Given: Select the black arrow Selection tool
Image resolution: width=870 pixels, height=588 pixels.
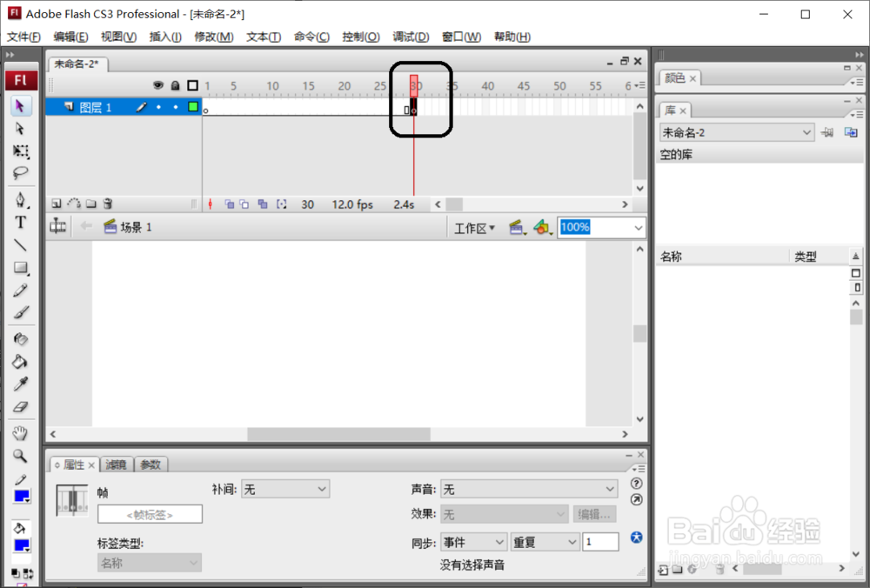Looking at the screenshot, I should pyautogui.click(x=20, y=106).
